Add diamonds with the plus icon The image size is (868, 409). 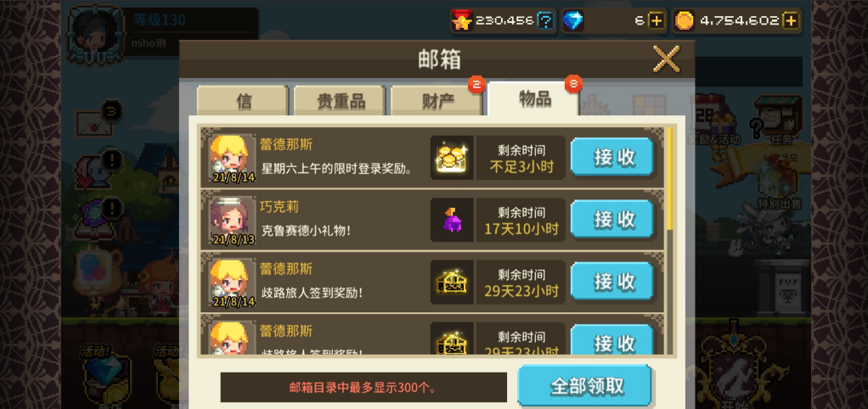[x=656, y=21]
